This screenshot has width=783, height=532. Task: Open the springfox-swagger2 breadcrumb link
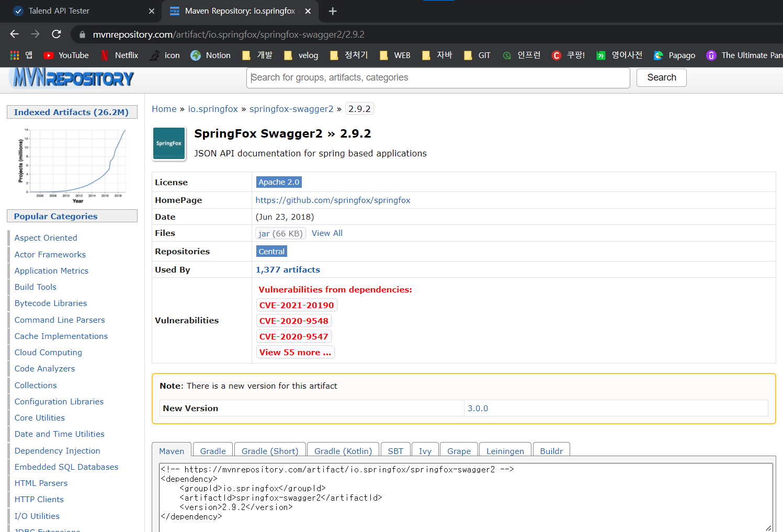(x=291, y=109)
